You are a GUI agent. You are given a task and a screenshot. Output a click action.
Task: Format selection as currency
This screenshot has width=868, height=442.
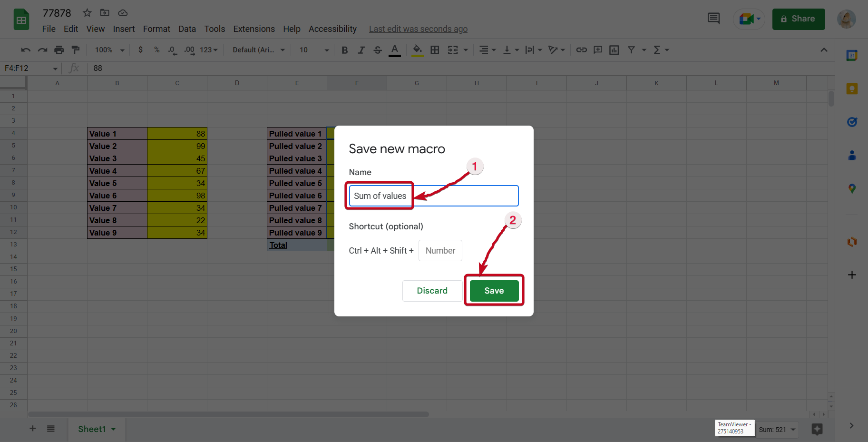tap(140, 49)
